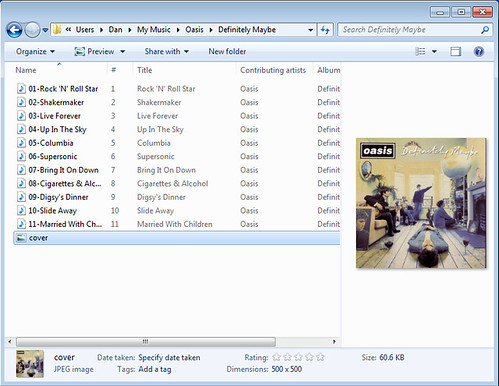The image size is (499, 386).
Task: Click the horizontal scrollbar thumb
Action: (146, 341)
